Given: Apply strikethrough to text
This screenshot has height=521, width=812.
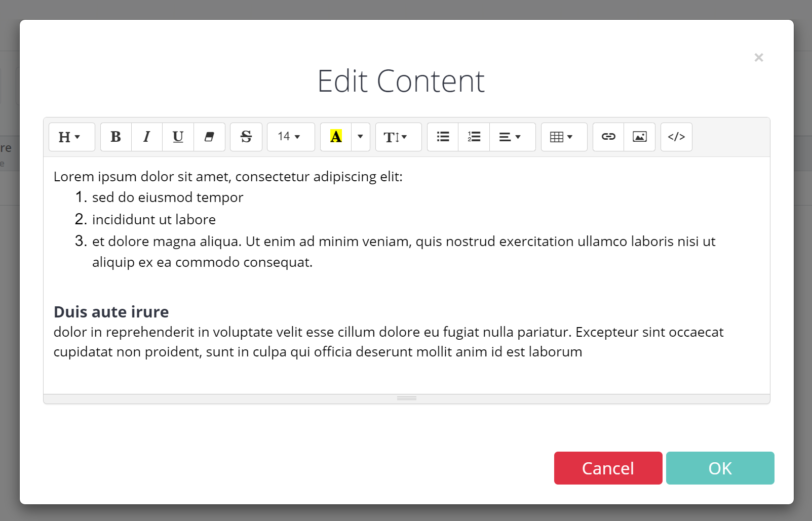Looking at the screenshot, I should click(246, 137).
